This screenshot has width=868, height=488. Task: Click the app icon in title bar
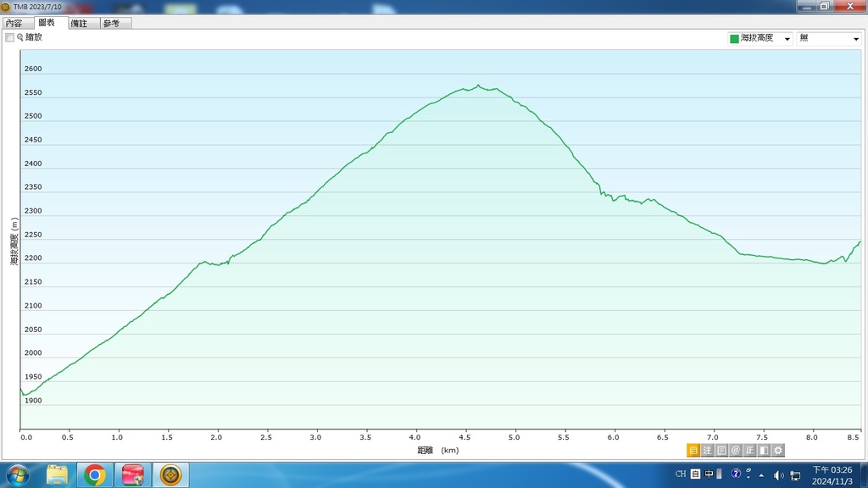(6, 7)
